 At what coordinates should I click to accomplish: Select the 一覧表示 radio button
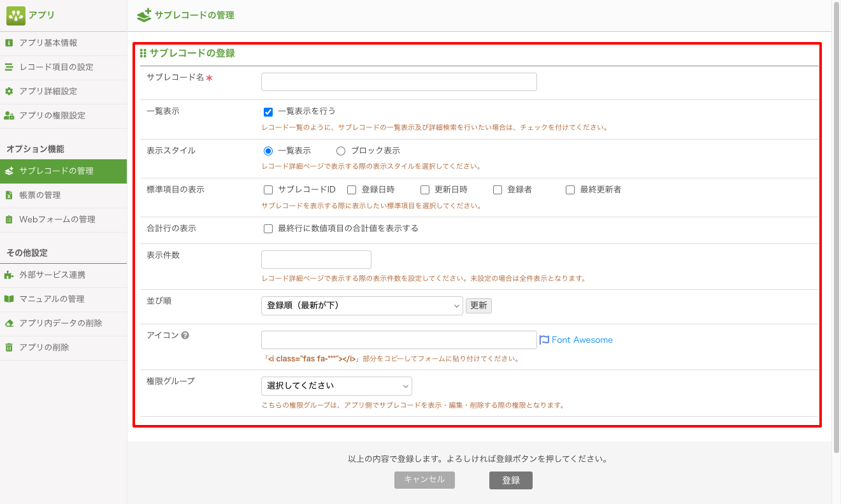tap(268, 151)
